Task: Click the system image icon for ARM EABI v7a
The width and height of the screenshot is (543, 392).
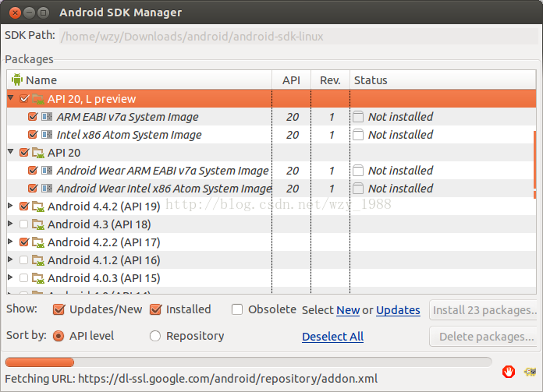Action: click(x=47, y=117)
